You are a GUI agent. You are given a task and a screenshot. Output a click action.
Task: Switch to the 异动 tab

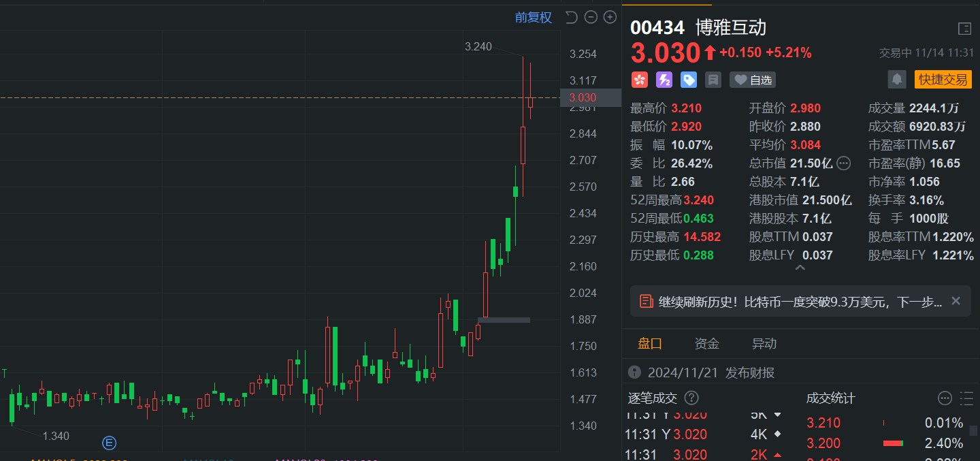(764, 344)
